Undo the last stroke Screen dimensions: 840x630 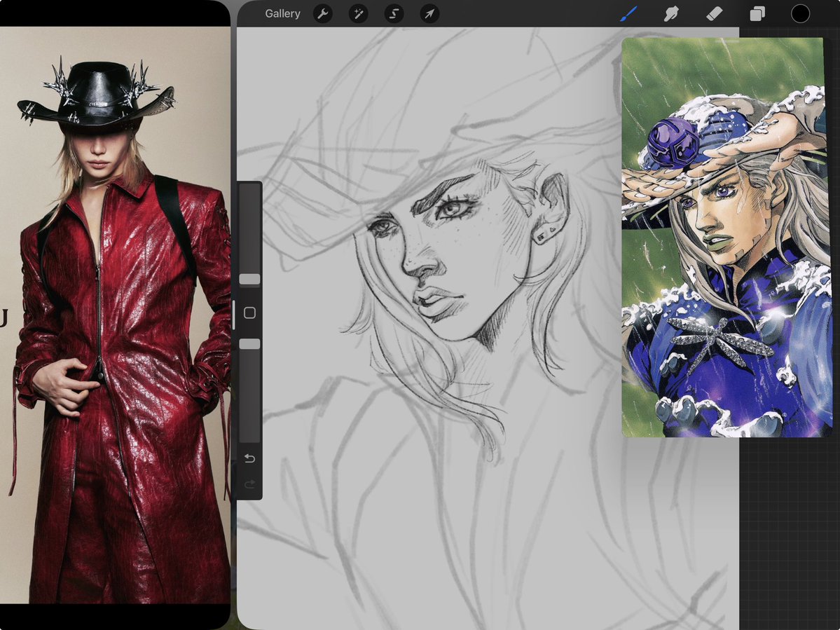coord(249,458)
